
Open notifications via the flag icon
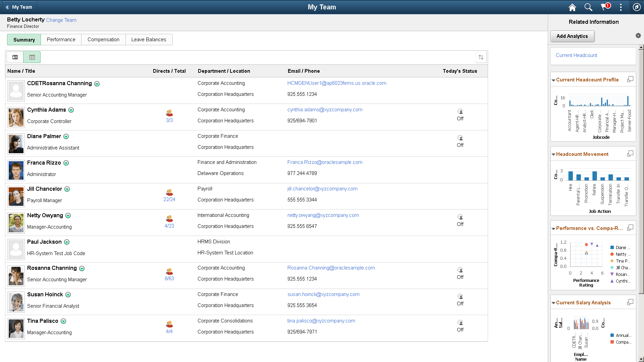point(605,7)
